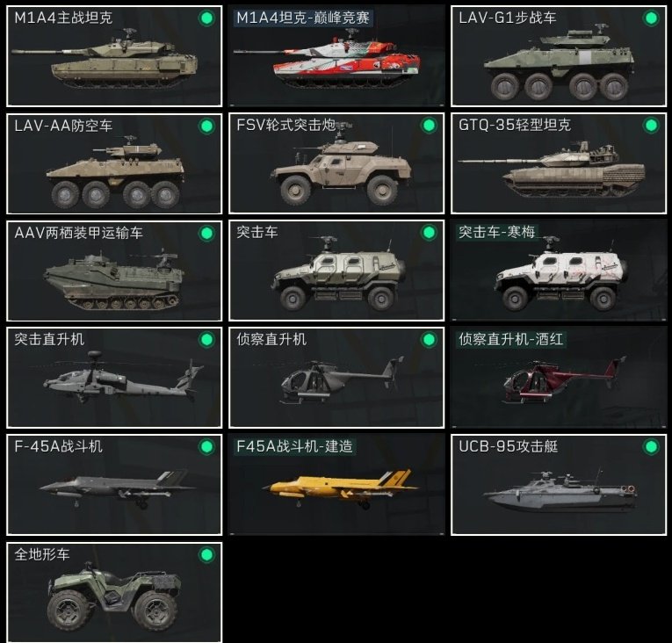Open the 突击车-寒梅 skin card

pos(559,270)
